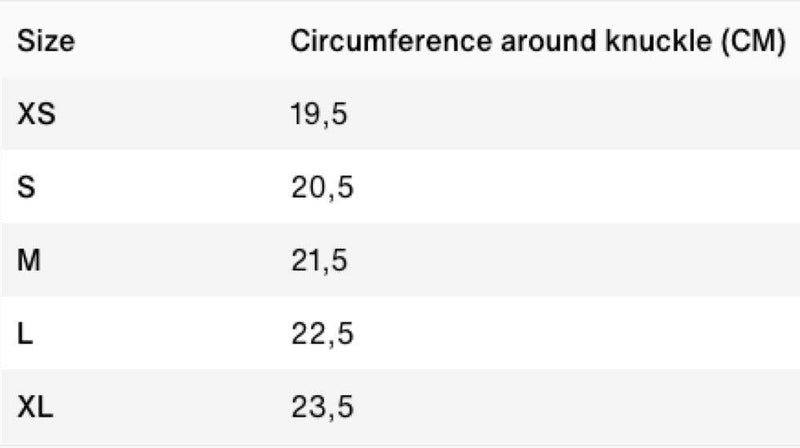The width and height of the screenshot is (800, 448).
Task: Click the 20,5 circumference value
Action: (321, 188)
